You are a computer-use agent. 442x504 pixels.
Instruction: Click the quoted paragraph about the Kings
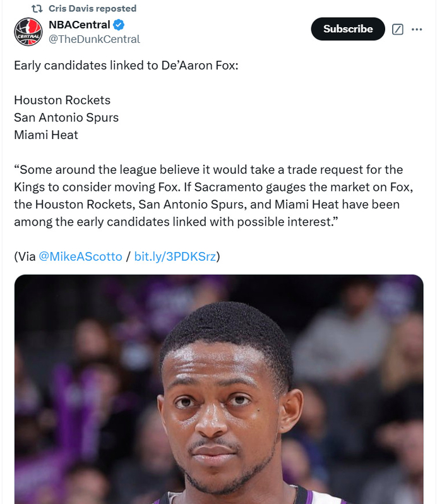pos(208,196)
